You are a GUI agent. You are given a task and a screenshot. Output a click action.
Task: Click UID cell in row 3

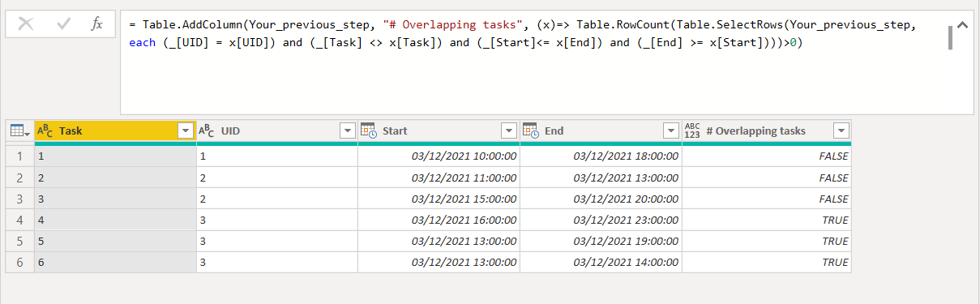(x=276, y=199)
